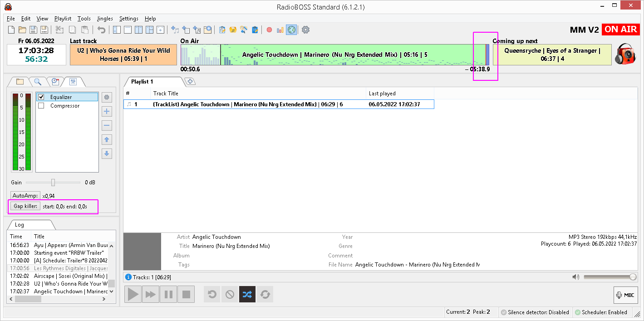The height and width of the screenshot is (321, 644).
Task: Click the Copy toolbar icon
Action: coord(72,30)
